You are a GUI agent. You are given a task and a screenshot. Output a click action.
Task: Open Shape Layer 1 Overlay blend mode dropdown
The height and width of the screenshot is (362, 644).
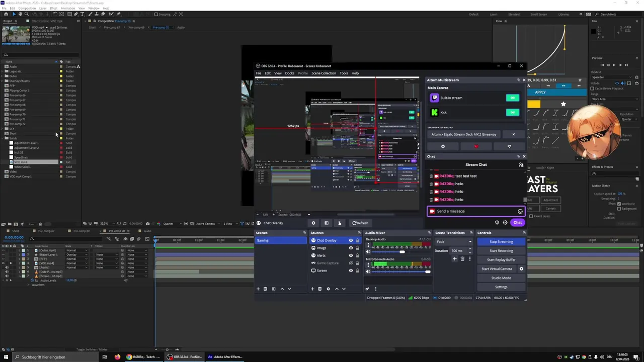tap(76, 254)
